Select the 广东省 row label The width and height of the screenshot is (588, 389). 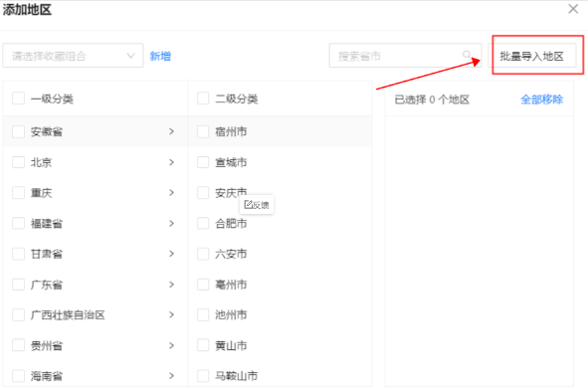47,285
